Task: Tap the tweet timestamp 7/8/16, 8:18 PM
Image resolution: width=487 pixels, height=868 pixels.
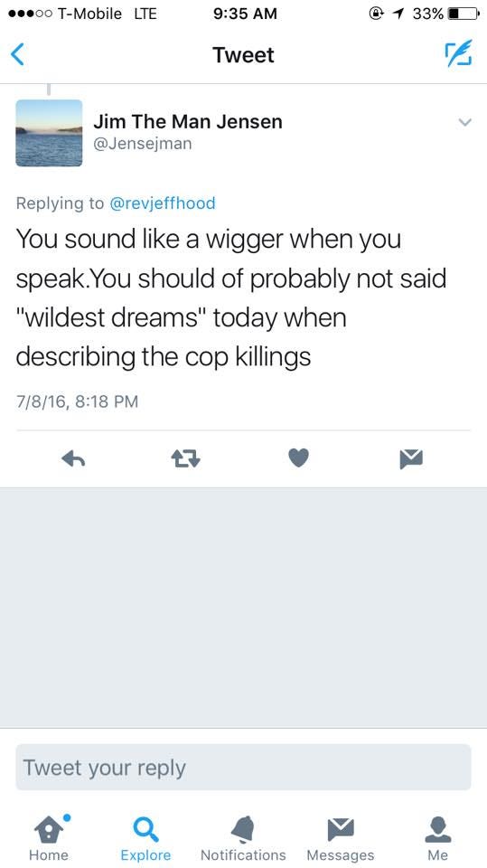Action: (77, 401)
